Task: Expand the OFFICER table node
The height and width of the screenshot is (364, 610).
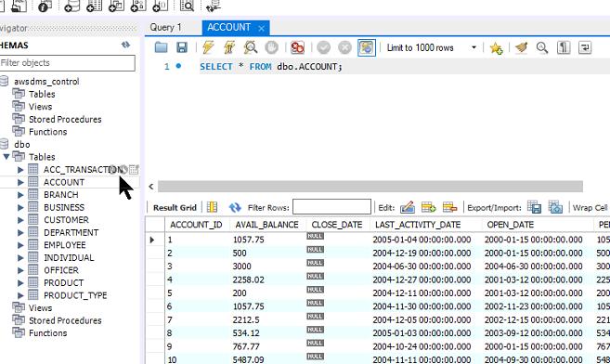Action: point(20,270)
